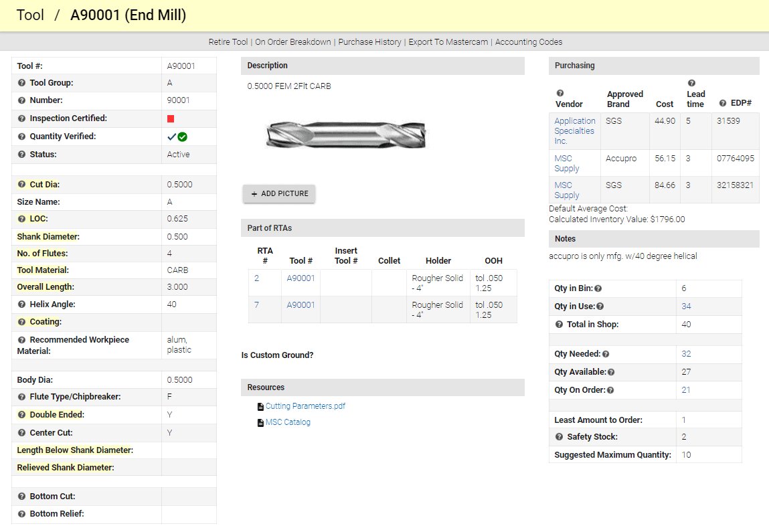
Task: Click help icon beside Tool Group
Action: pyautogui.click(x=21, y=83)
